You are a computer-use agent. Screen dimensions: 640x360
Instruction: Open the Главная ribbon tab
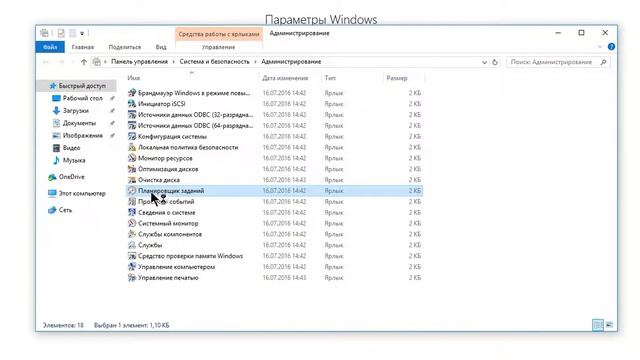pyautogui.click(x=82, y=47)
